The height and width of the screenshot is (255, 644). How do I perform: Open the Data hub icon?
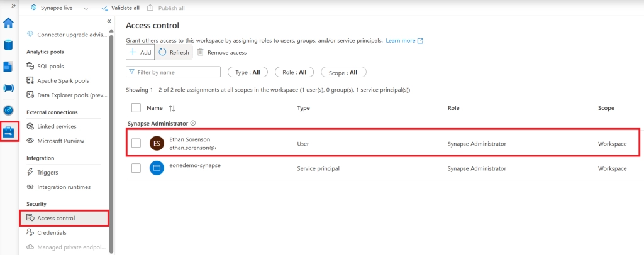tap(9, 45)
